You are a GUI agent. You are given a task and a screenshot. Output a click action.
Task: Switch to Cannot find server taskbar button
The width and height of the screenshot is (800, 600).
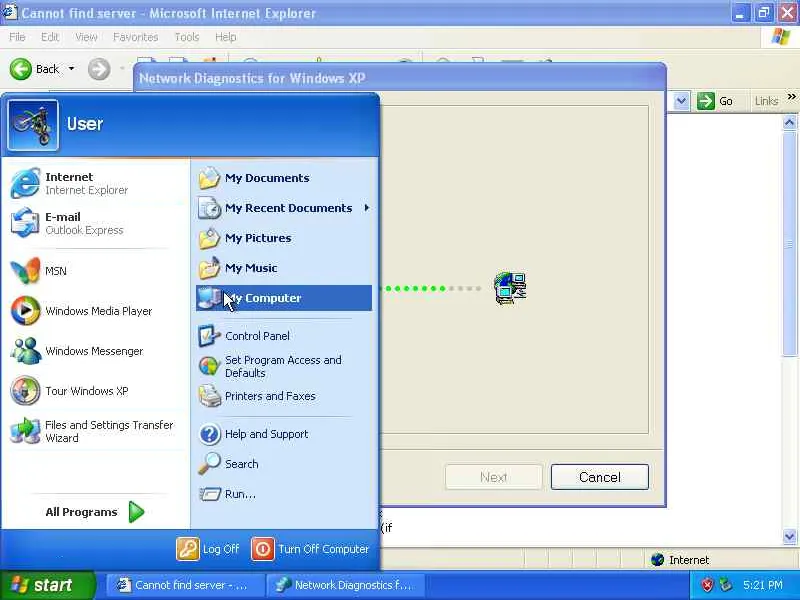[x=185, y=585]
